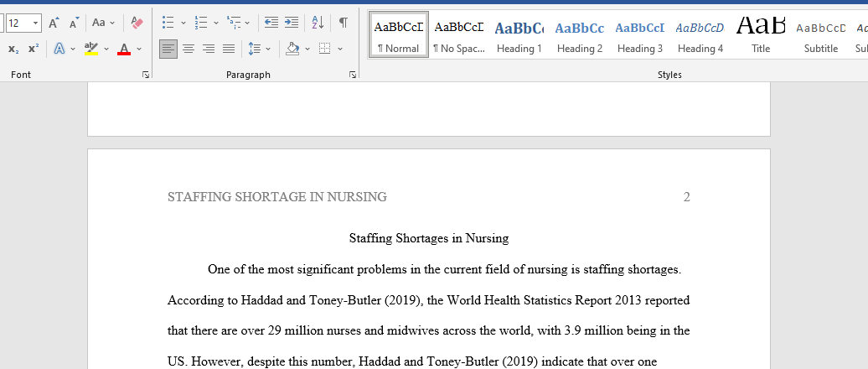Apply the Heading 4 style
Screen dimensions: 868x369
coord(700,34)
